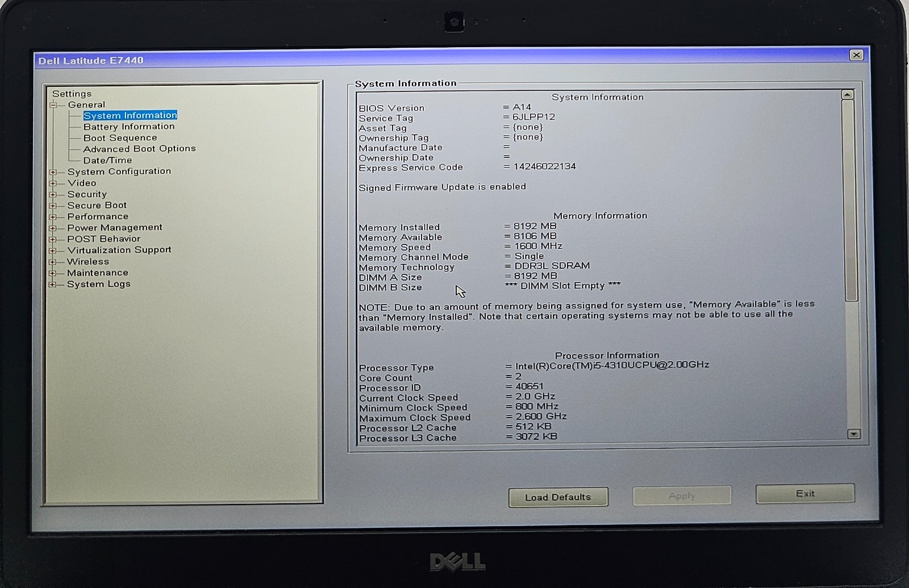
Task: Click the Processor ID 40651 value
Action: pyautogui.click(x=529, y=386)
